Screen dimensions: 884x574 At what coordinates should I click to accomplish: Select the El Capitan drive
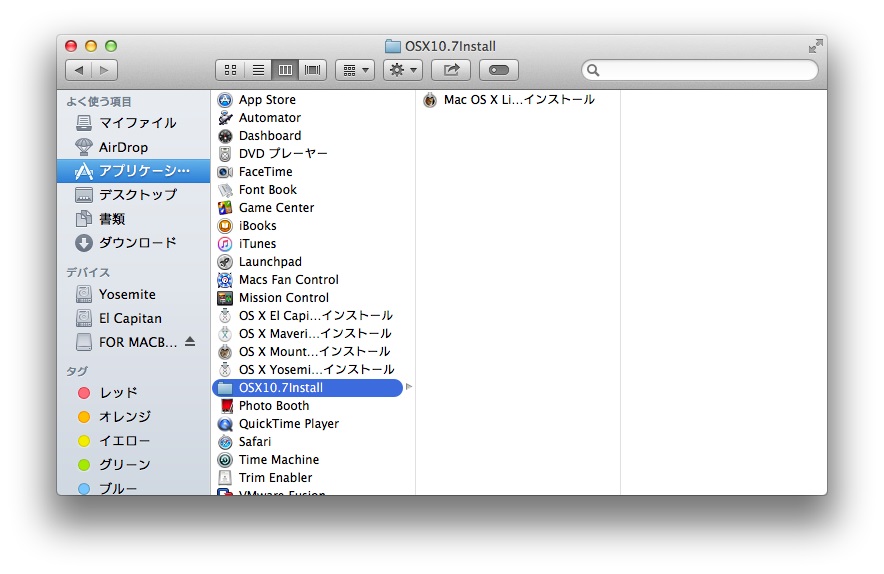pyautogui.click(x=134, y=319)
